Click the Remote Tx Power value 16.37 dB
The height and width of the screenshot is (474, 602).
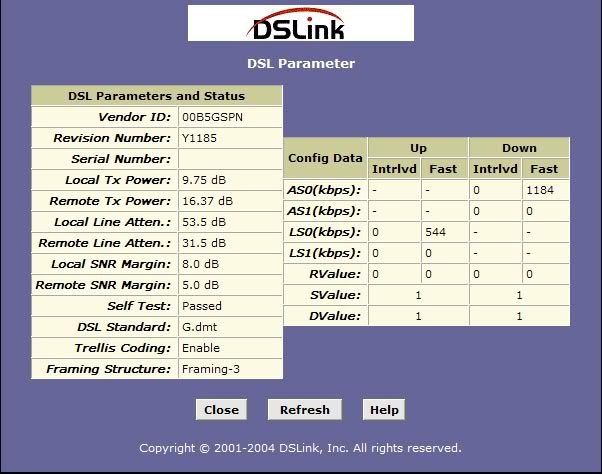pos(207,201)
